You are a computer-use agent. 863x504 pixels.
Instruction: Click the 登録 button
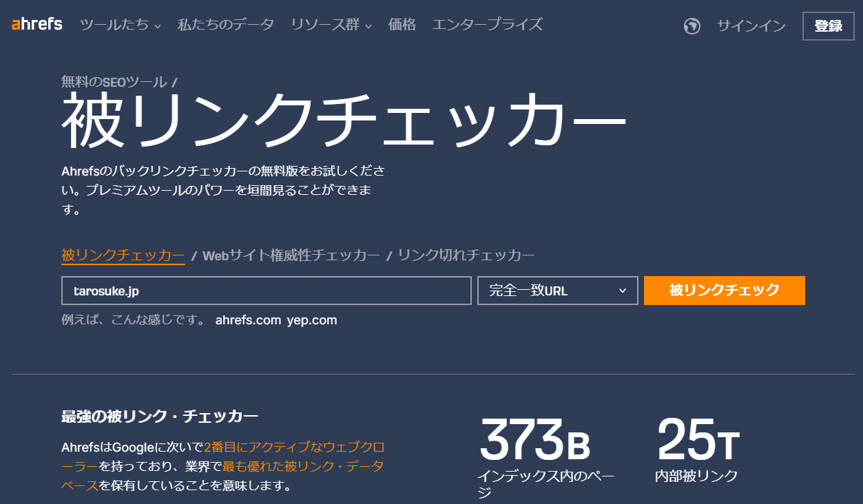point(829,26)
